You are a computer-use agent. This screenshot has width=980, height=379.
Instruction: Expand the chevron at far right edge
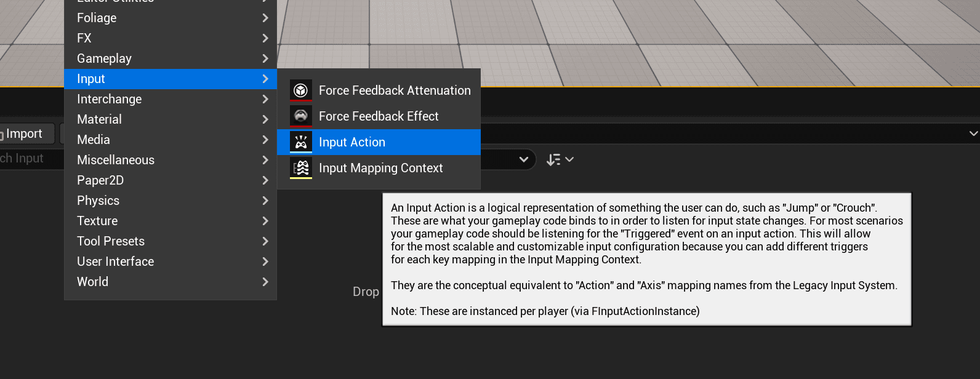tap(973, 134)
